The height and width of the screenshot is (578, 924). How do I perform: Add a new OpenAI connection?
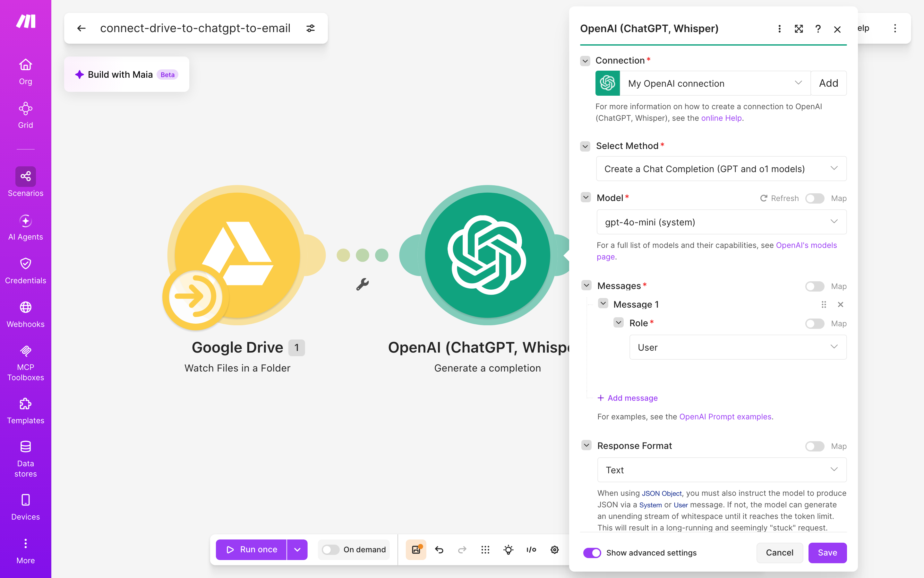point(828,83)
